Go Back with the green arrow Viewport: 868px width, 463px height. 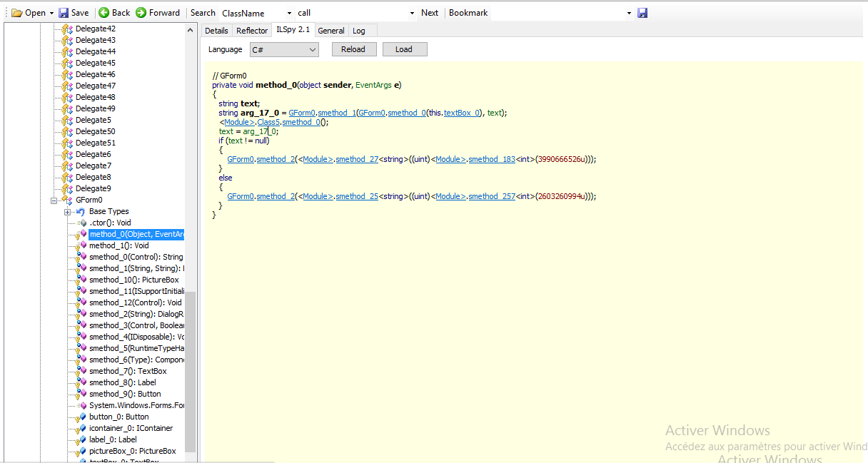click(x=114, y=13)
